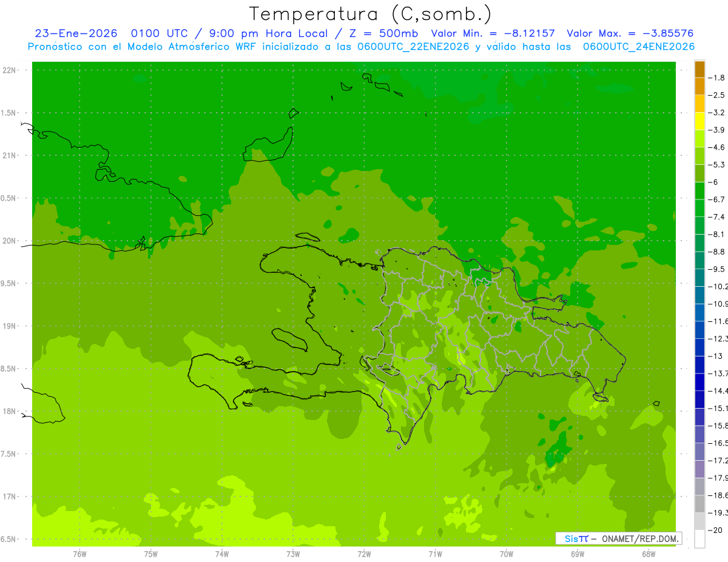Click the "19N" latitude label

[10, 326]
